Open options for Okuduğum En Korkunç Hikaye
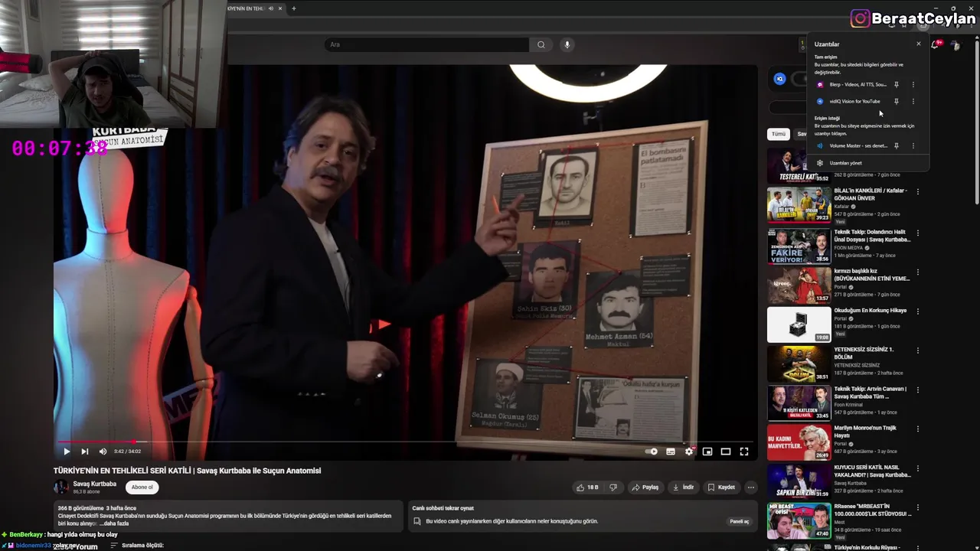The height and width of the screenshot is (551, 980). [x=917, y=311]
